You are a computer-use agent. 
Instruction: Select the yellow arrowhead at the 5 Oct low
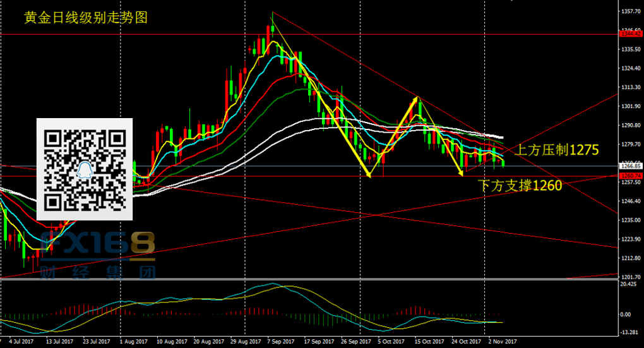coord(367,174)
